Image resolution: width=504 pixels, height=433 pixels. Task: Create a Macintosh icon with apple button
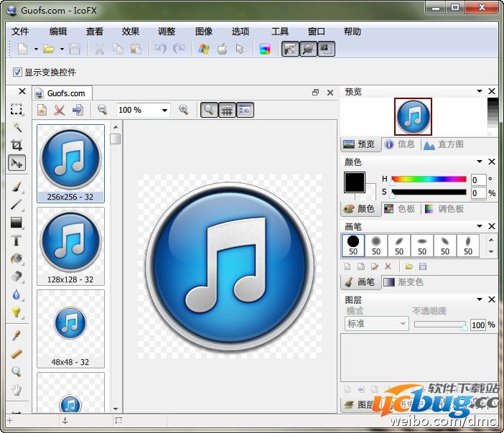[x=222, y=49]
